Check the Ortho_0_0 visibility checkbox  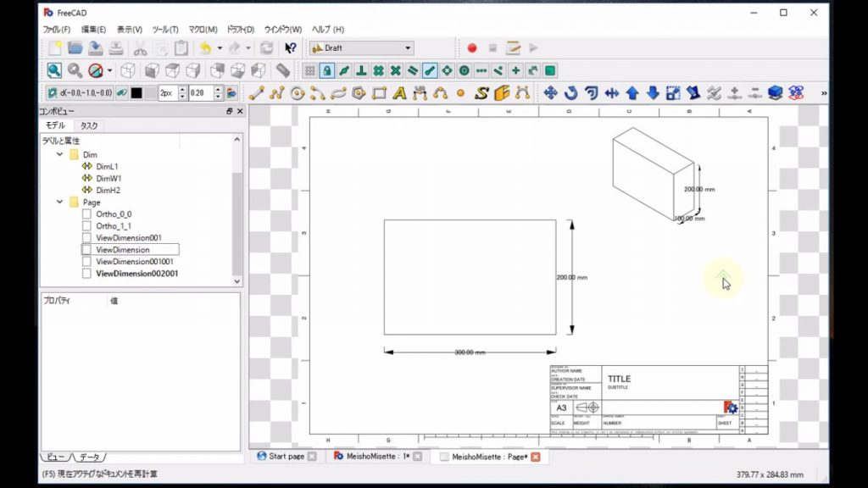click(x=86, y=214)
